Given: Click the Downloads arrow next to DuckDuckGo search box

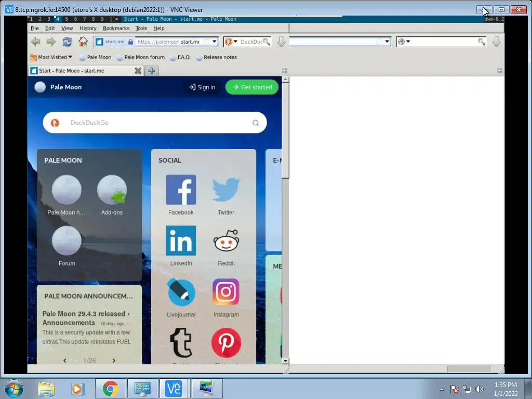Looking at the screenshot, I should pyautogui.click(x=281, y=42).
